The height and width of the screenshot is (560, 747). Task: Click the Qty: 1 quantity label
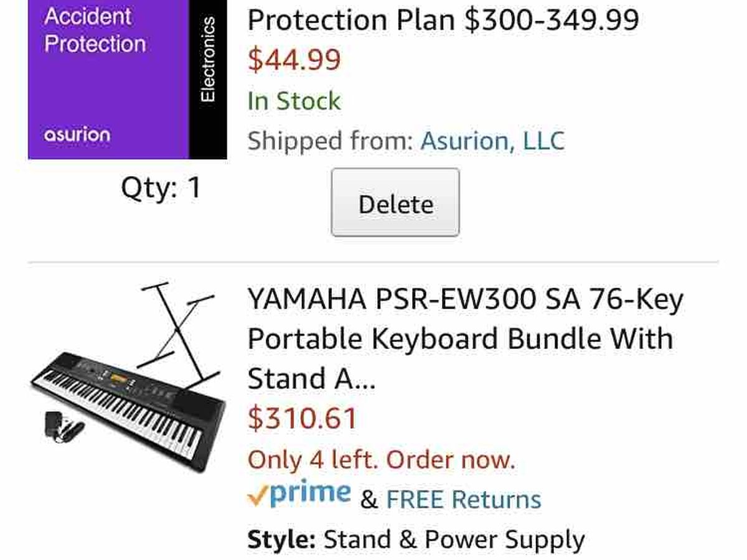[161, 187]
